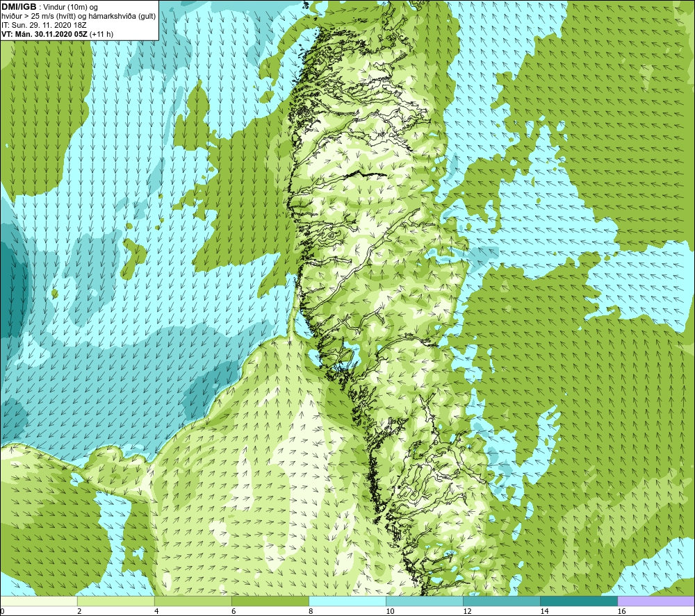Click the legend scale label '6'
The image size is (695, 616).
click(x=234, y=612)
